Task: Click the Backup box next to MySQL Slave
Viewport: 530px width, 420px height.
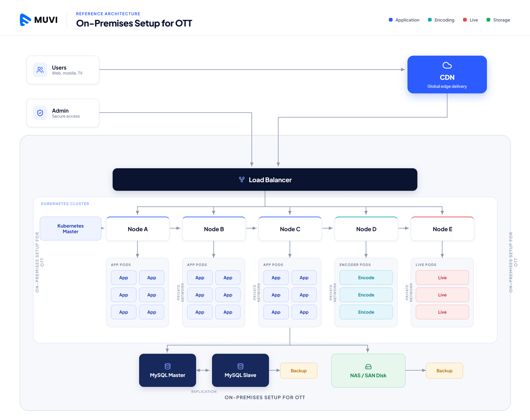Action: [x=299, y=371]
